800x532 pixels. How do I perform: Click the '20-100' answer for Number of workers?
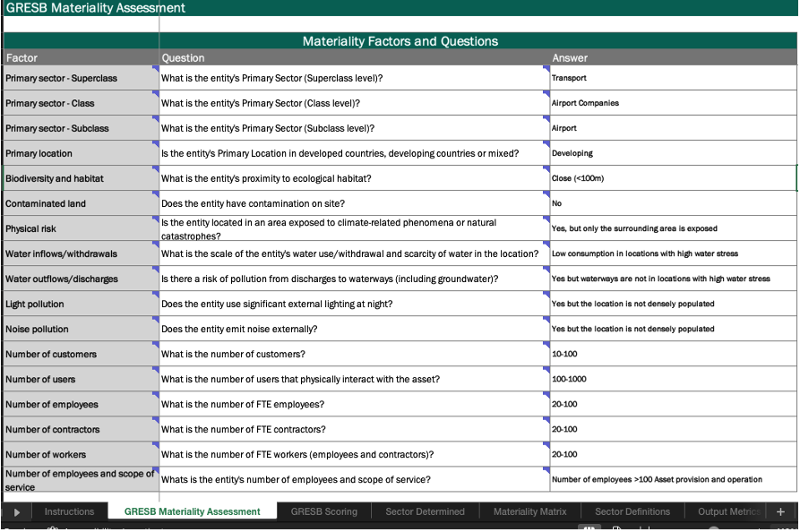point(674,454)
